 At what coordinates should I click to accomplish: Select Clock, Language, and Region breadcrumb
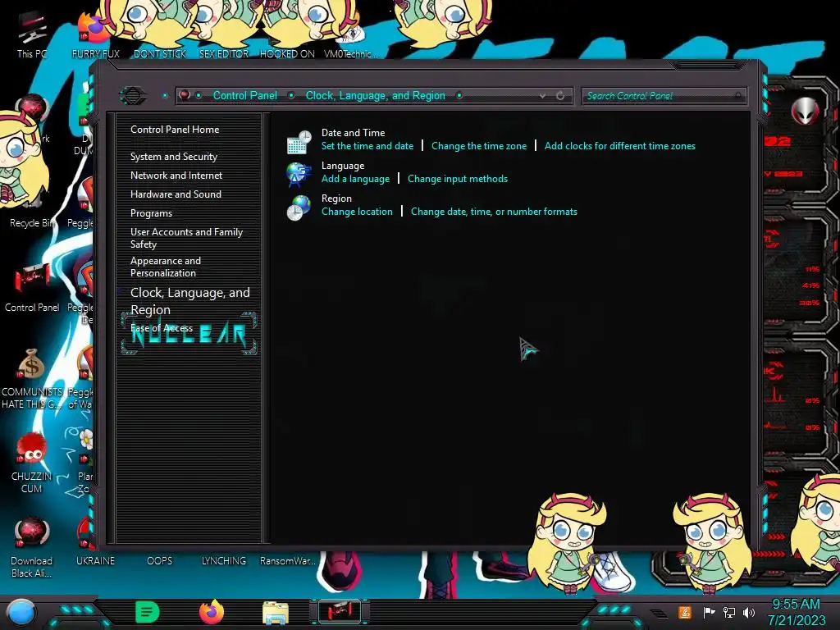coord(375,95)
